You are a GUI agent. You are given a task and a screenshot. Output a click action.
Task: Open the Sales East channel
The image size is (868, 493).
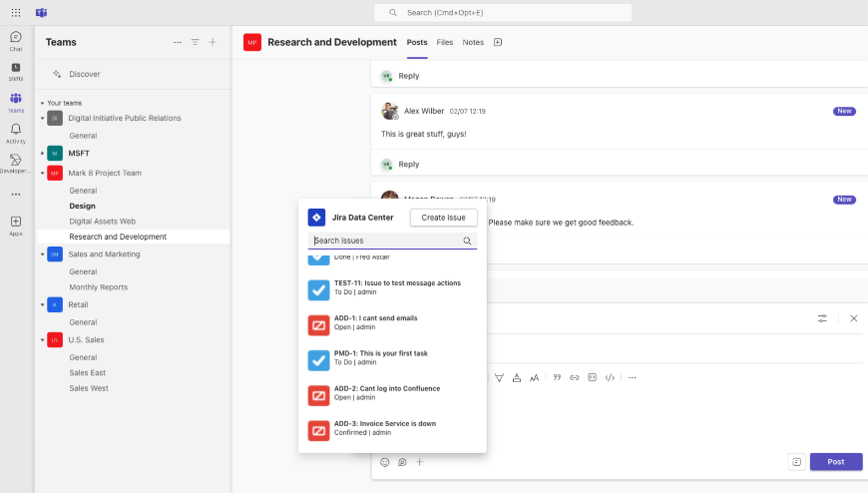(88, 372)
